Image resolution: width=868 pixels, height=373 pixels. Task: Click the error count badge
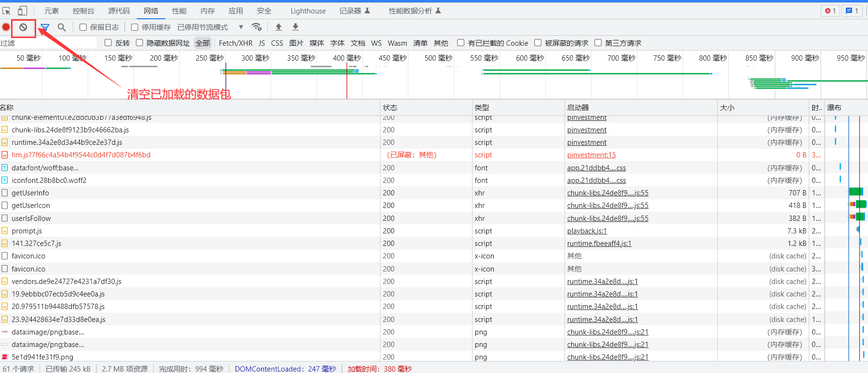830,11
